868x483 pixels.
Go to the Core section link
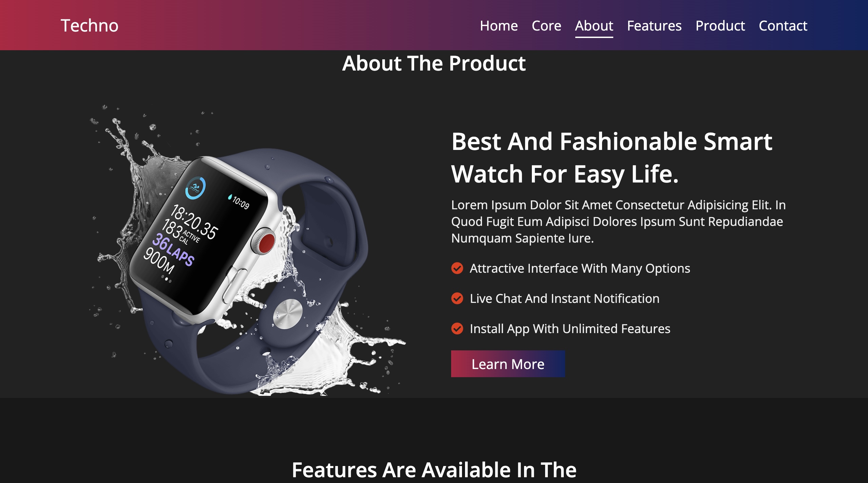tap(546, 26)
